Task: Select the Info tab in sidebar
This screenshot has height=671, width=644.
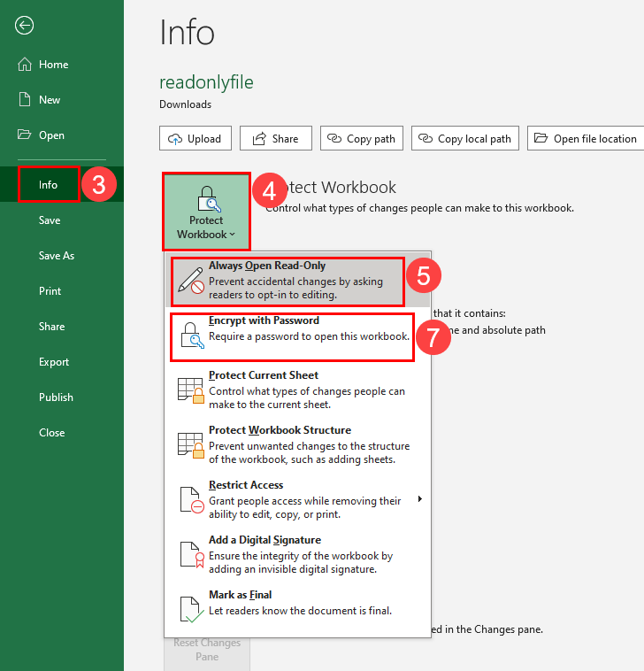Action: [48, 184]
